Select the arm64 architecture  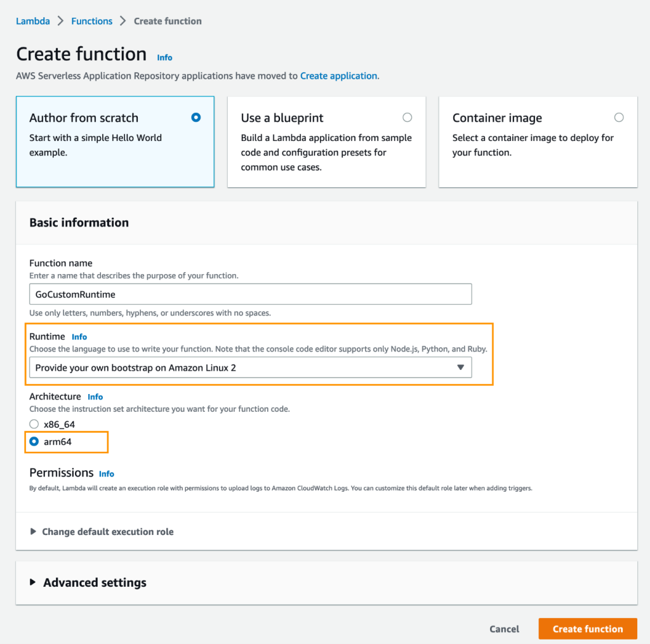click(34, 441)
